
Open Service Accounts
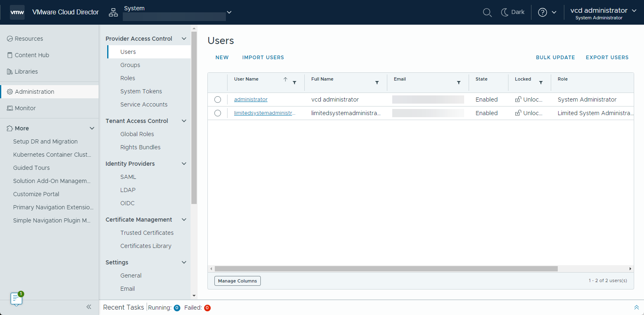click(x=144, y=104)
